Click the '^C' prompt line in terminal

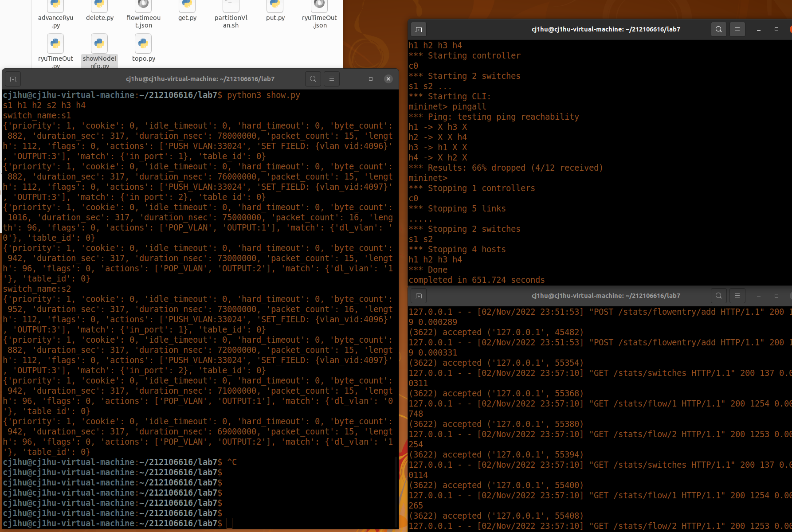tap(120, 462)
